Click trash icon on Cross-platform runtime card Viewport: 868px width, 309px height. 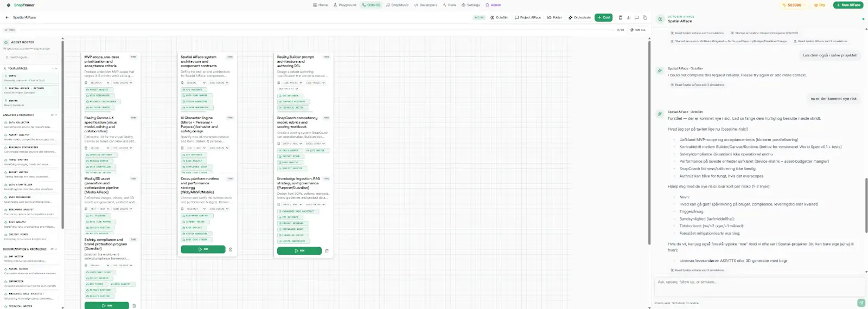[x=231, y=249]
